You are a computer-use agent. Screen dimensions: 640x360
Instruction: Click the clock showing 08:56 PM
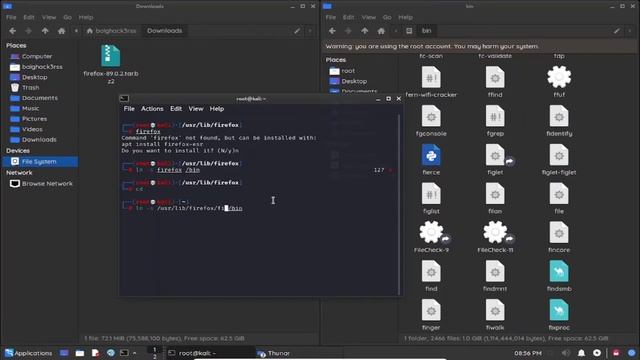pos(528,353)
